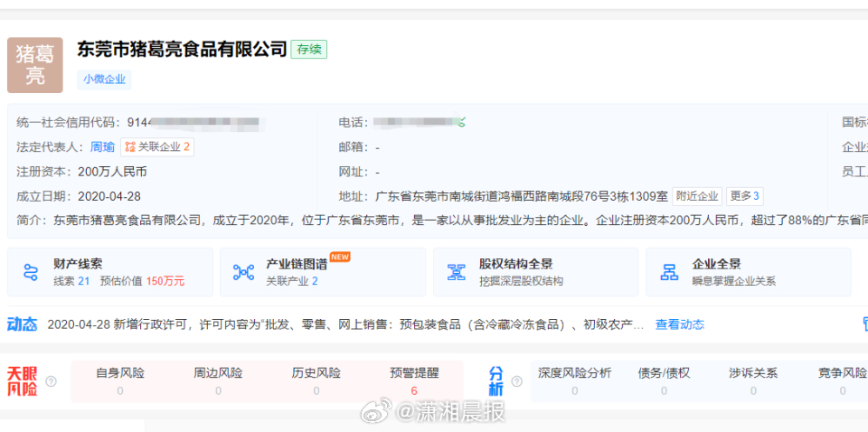The width and height of the screenshot is (868, 432).
Task: Expand 更多 3 addresses
Action: point(744,196)
